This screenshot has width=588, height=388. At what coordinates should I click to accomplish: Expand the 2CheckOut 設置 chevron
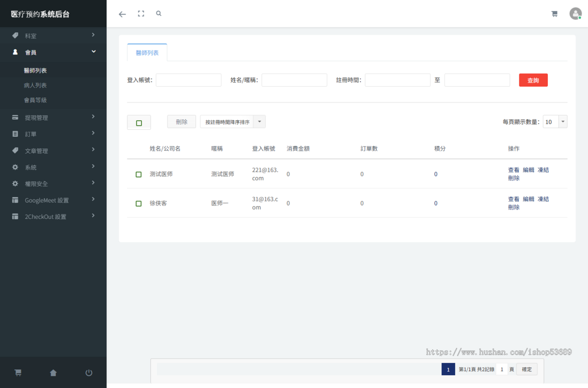click(x=93, y=216)
